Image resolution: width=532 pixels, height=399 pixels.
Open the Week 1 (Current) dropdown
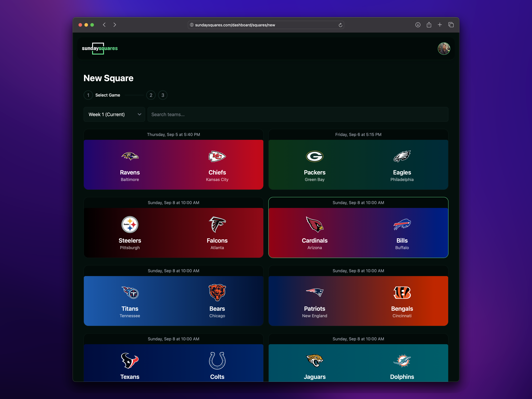(114, 114)
